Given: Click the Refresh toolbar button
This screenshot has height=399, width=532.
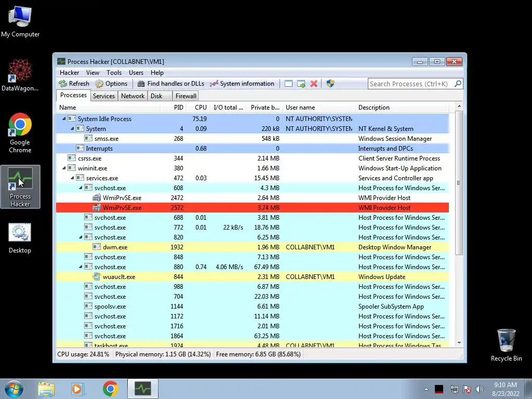Looking at the screenshot, I should (x=74, y=84).
